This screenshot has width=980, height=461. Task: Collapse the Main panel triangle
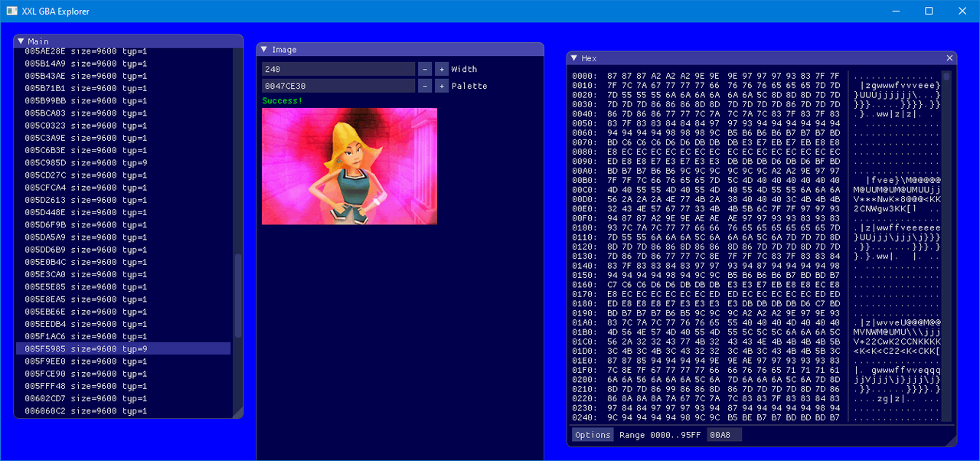[x=21, y=41]
